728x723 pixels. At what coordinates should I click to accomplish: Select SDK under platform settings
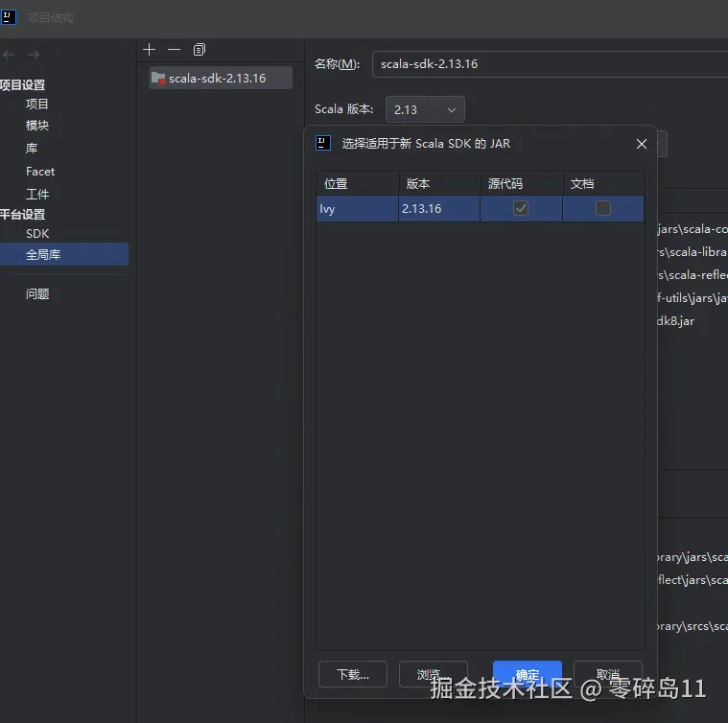click(37, 234)
